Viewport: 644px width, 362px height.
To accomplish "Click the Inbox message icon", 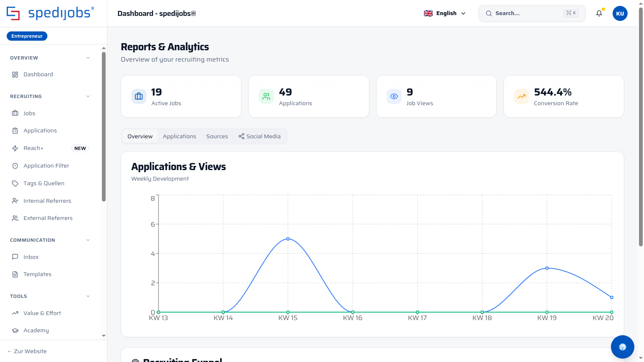I will [x=15, y=257].
